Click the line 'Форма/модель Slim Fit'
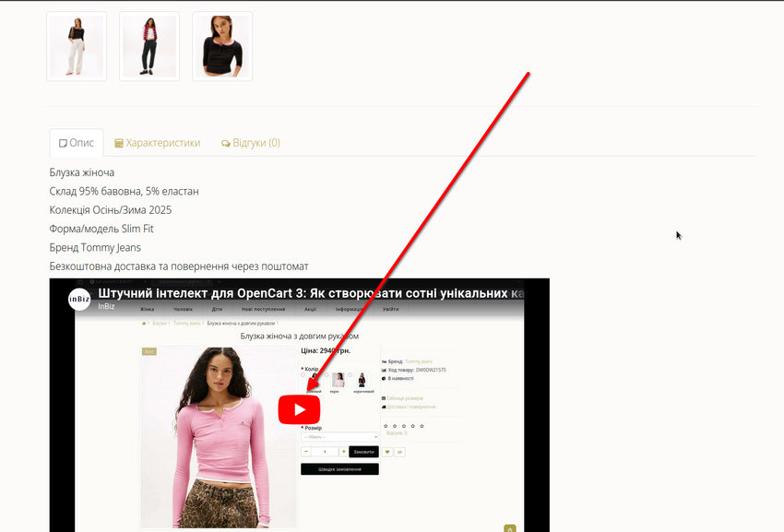 click(101, 229)
